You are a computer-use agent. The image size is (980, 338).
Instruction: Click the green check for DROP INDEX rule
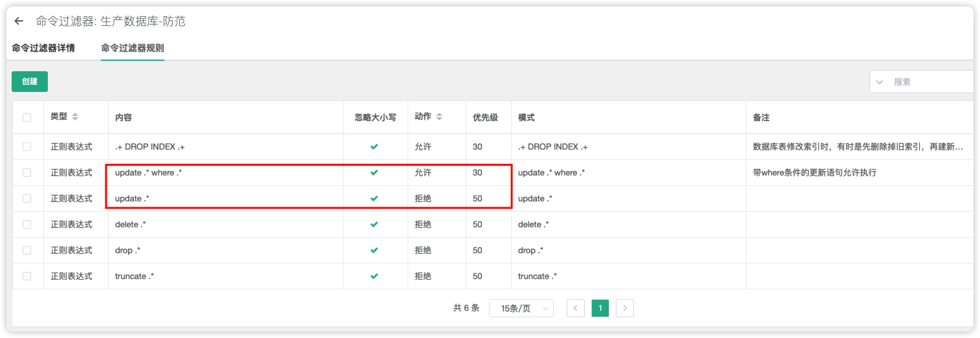click(375, 146)
